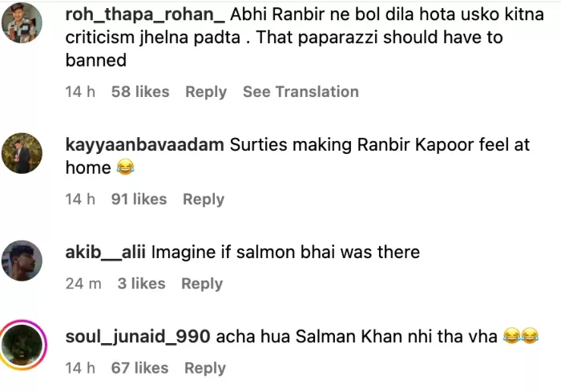View 91 likes on kayyaanbavaadam comment
The image size is (561, 392).
pyautogui.click(x=139, y=199)
